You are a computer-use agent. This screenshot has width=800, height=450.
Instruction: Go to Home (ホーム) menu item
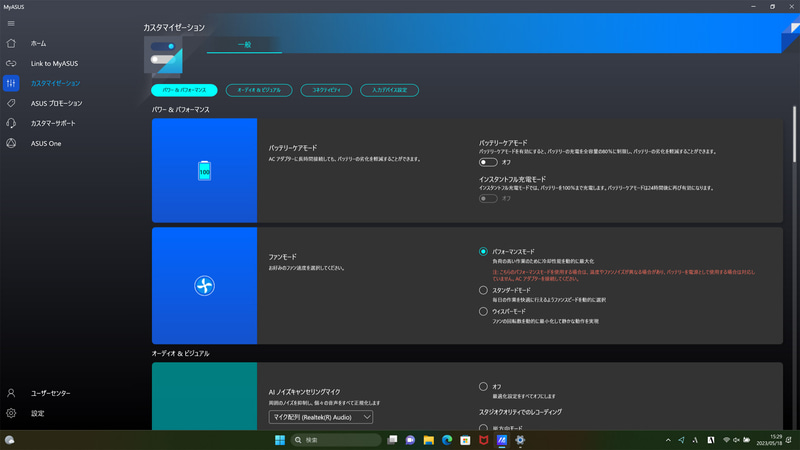(x=38, y=44)
